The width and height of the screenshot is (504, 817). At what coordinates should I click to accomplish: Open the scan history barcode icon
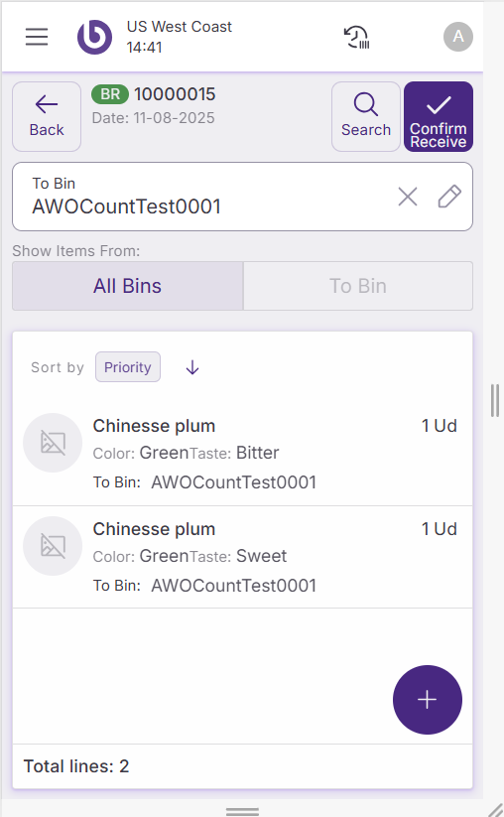click(356, 37)
